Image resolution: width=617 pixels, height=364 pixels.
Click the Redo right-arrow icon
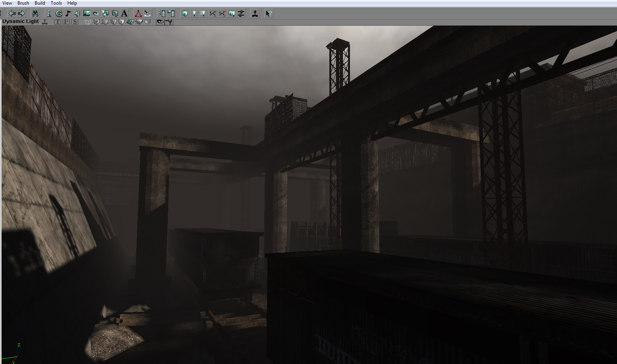(21, 14)
